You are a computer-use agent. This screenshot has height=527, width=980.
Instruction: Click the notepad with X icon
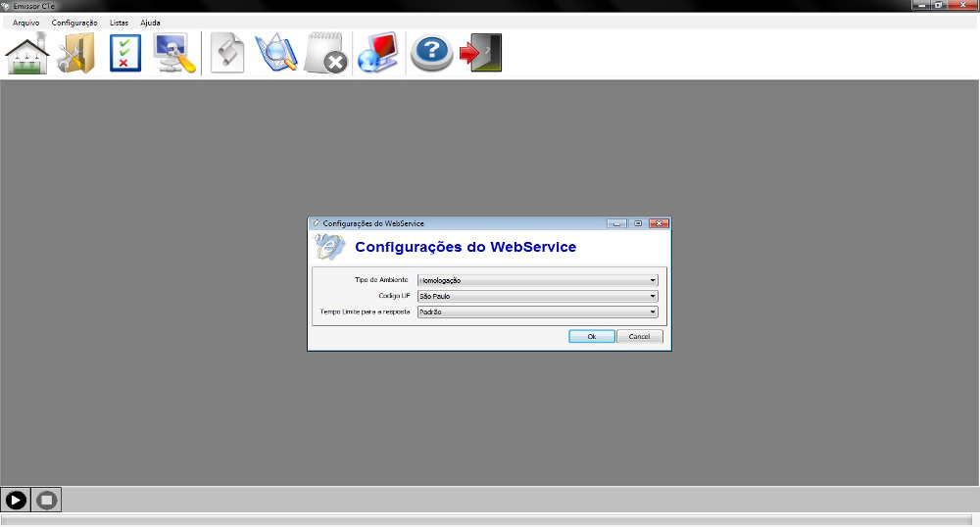pos(325,54)
